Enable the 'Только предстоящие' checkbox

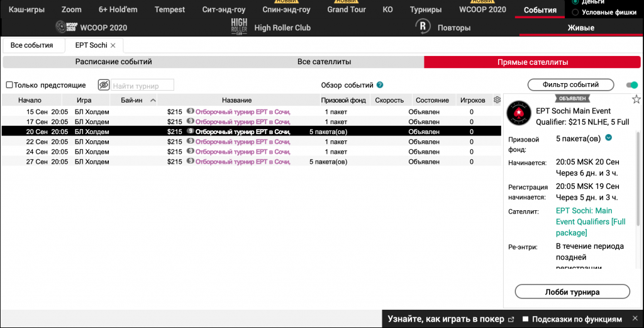(9, 85)
